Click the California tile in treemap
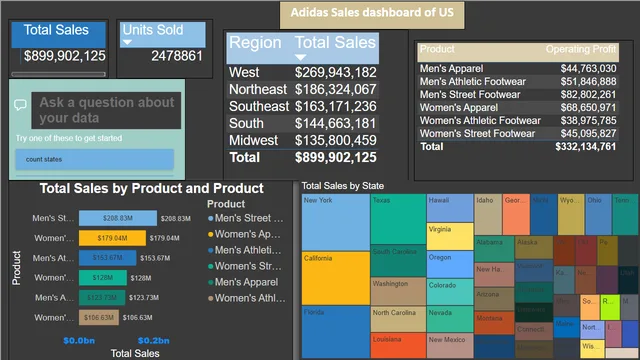 tap(336, 278)
